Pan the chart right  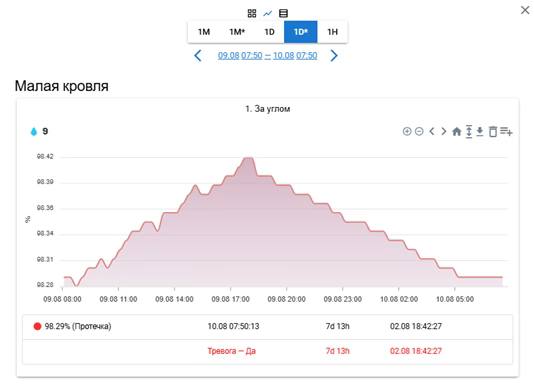point(443,131)
